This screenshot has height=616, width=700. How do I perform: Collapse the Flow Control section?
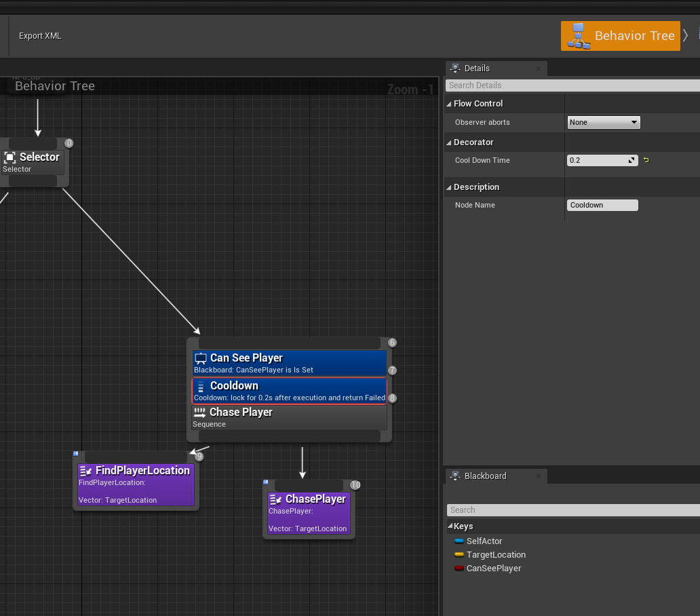[448, 104]
